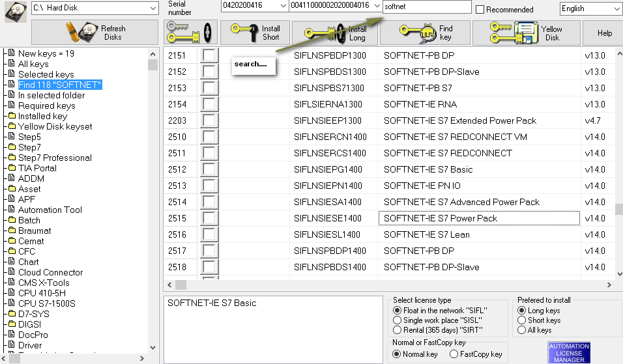Click the CFC folder icon
This screenshot has height=364, width=623.
point(12,251)
